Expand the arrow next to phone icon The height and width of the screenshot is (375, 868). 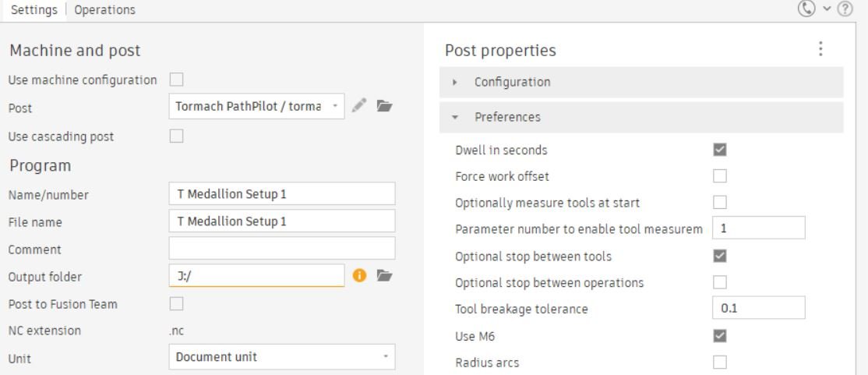pyautogui.click(x=827, y=9)
